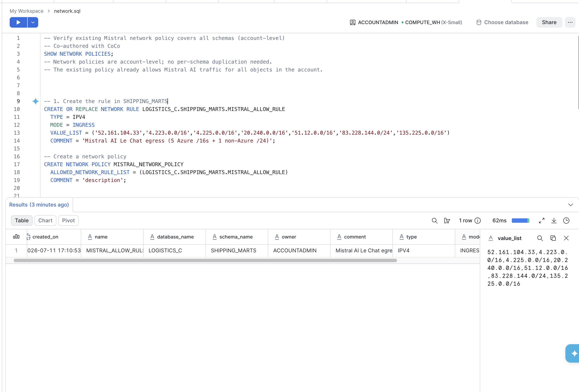This screenshot has width=579, height=392.
Task: Click the value_list panel IP text
Action: 527,268
